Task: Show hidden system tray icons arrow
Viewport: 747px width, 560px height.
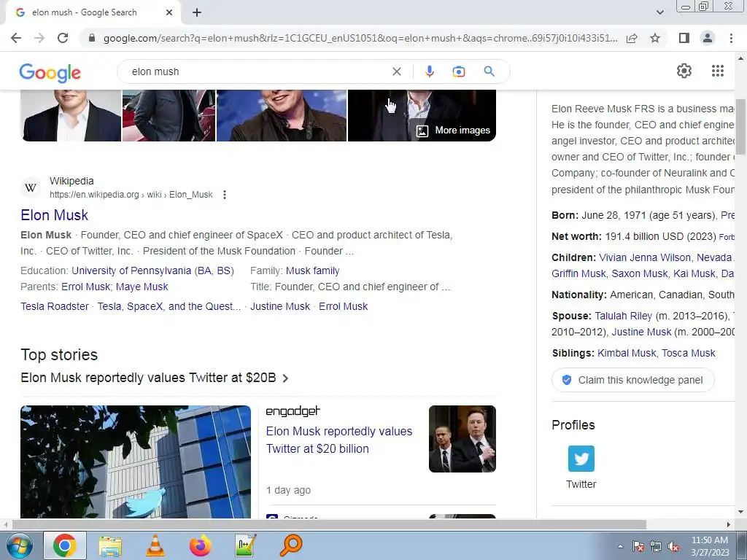Action: (x=620, y=546)
